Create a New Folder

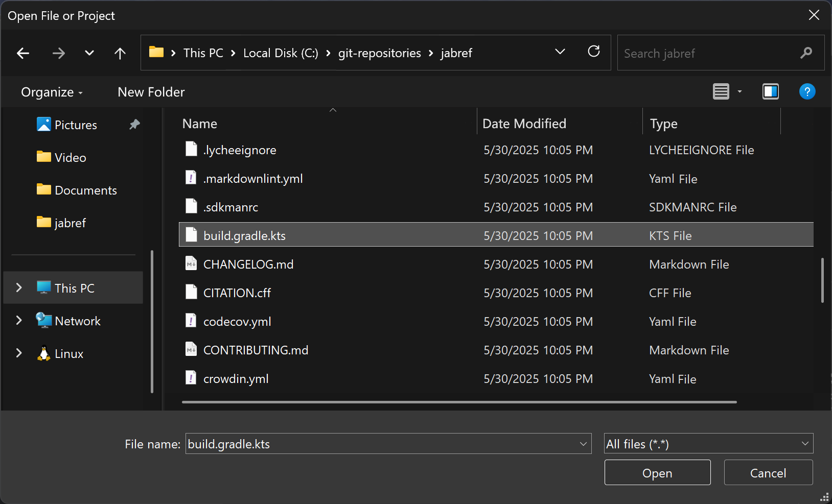coord(151,92)
